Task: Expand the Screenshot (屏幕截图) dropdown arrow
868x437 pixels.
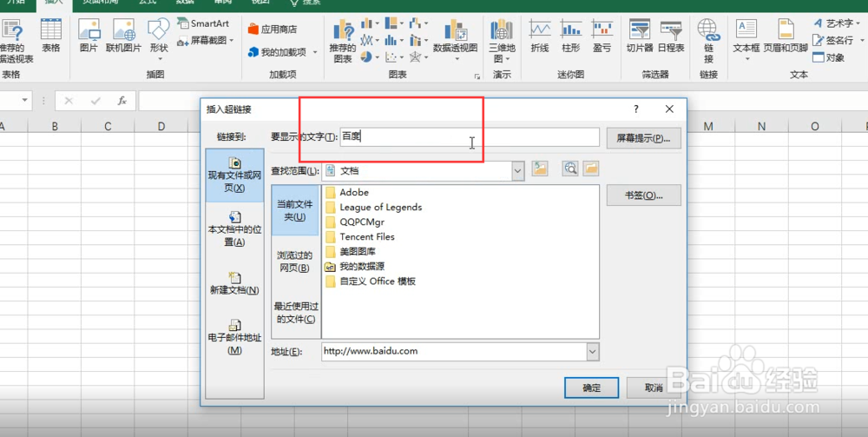Action: pos(232,41)
